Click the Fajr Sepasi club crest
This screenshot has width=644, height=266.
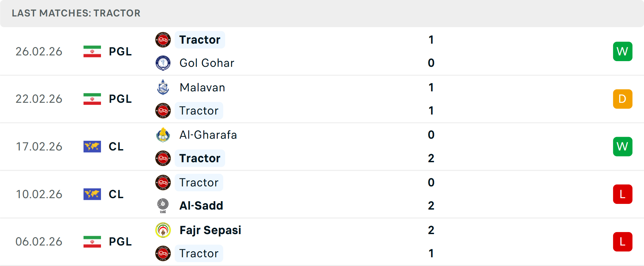point(163,230)
